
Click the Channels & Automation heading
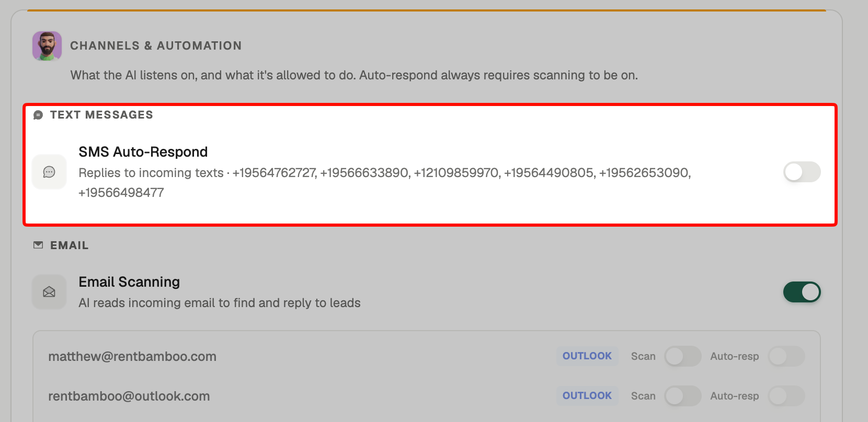click(x=156, y=46)
